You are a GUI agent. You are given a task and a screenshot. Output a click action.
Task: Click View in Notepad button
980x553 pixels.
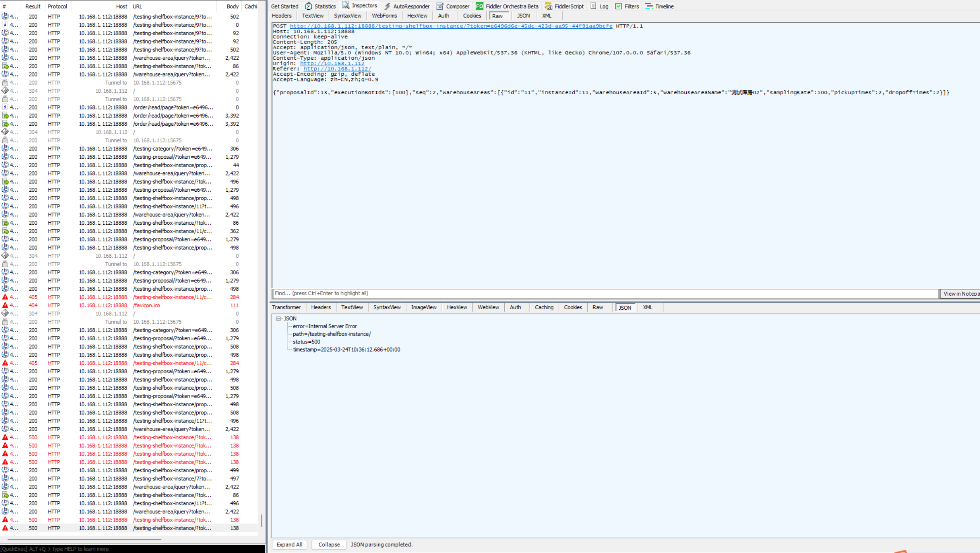[961, 294]
